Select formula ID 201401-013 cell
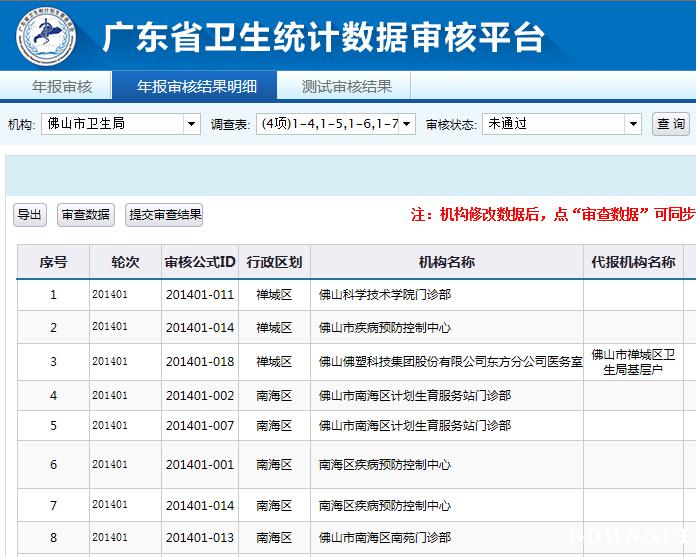 tap(200, 537)
